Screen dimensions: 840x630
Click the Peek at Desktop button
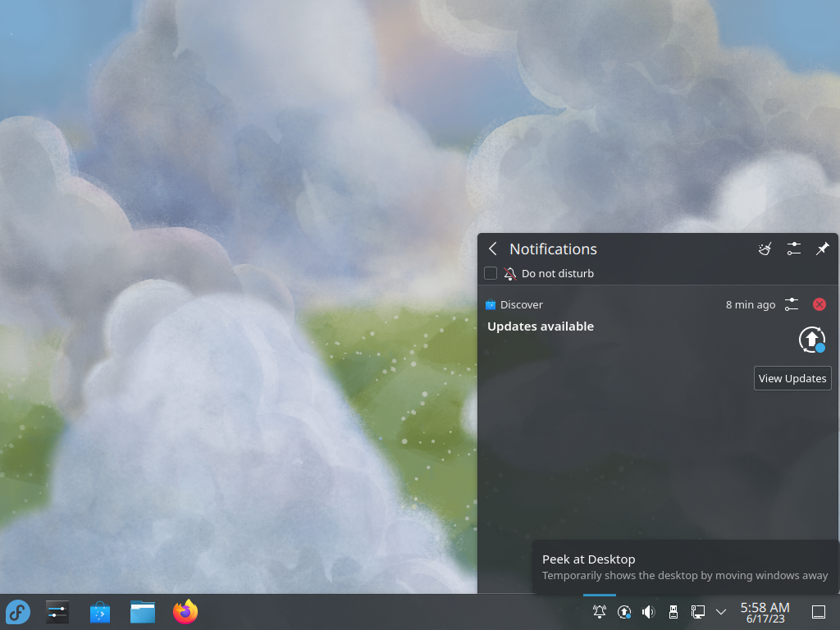(819, 612)
